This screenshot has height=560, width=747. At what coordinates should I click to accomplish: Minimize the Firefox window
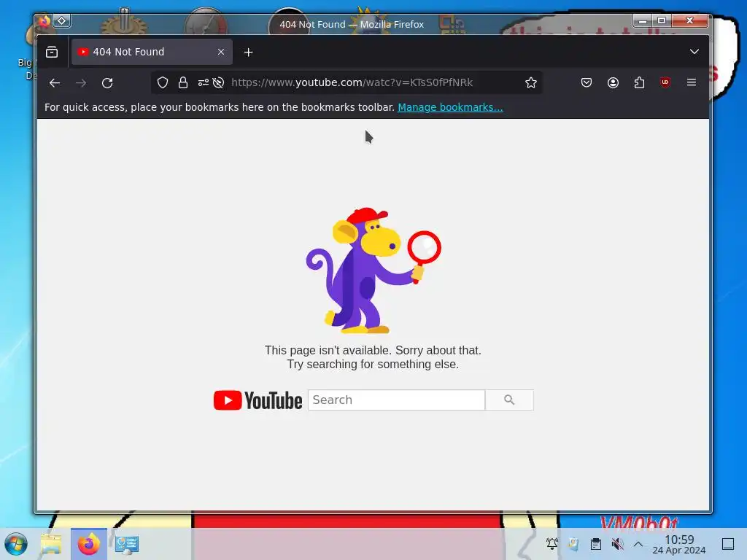[x=642, y=20]
